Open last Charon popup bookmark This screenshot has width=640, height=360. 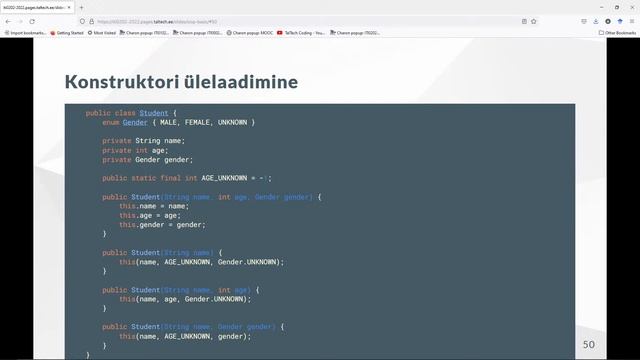(x=355, y=33)
